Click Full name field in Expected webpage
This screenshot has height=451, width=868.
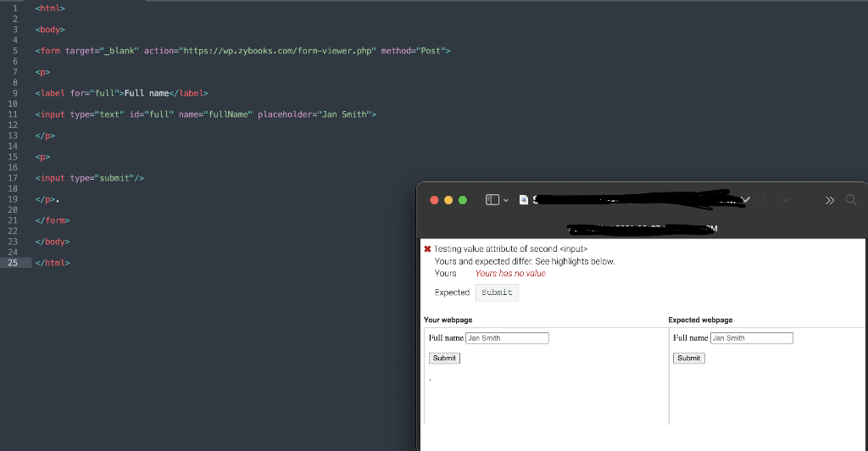752,338
